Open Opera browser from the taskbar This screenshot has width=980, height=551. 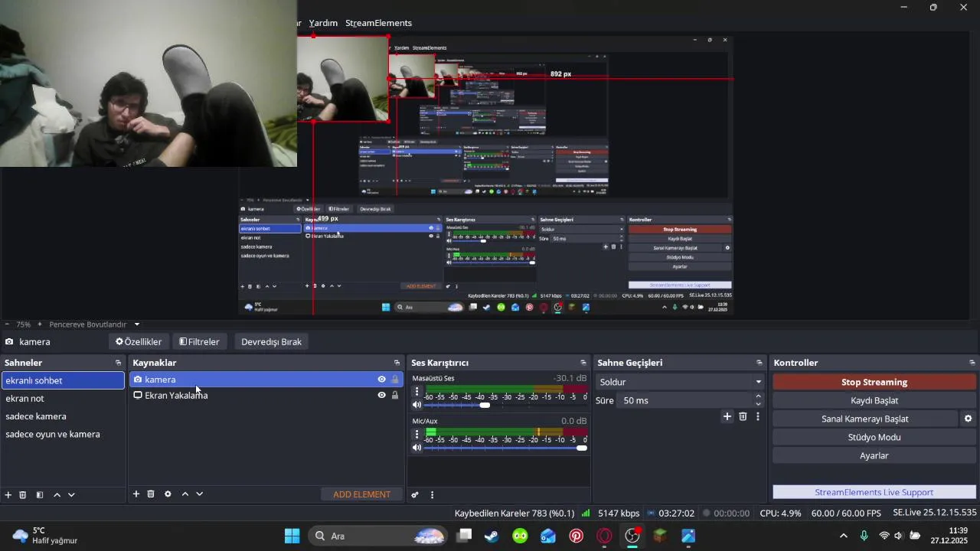click(605, 536)
